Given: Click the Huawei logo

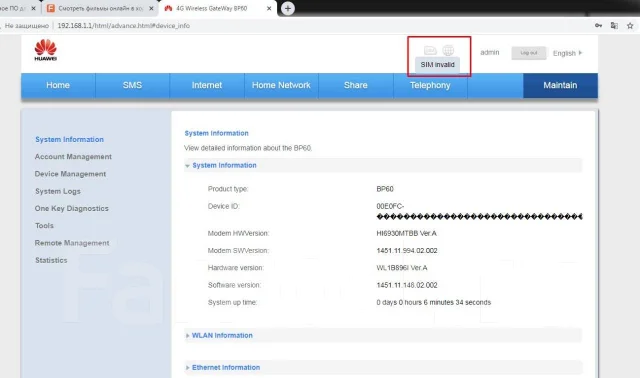Looking at the screenshot, I should click(x=45, y=50).
